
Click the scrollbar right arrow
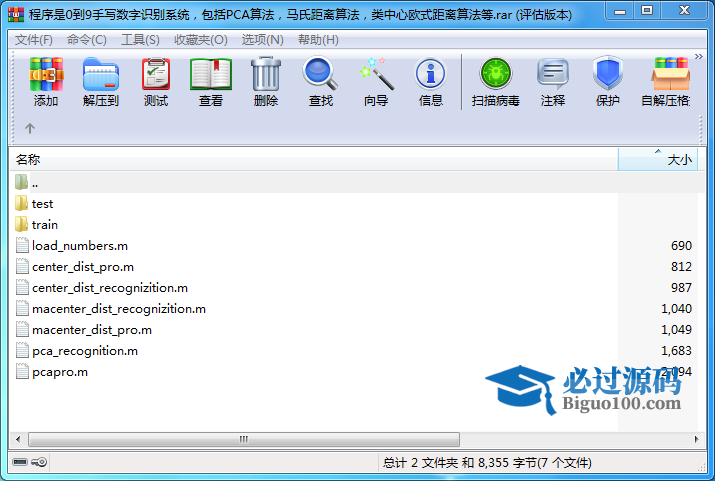coord(696,440)
